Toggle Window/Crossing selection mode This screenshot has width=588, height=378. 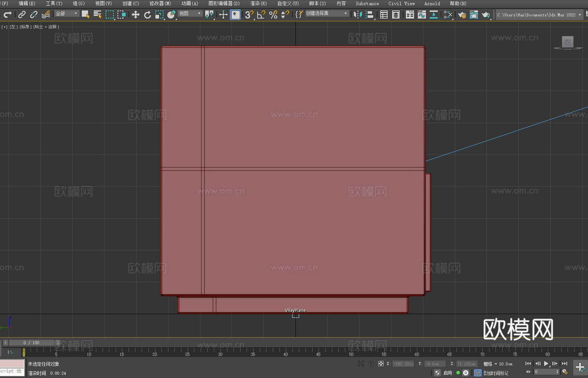121,14
